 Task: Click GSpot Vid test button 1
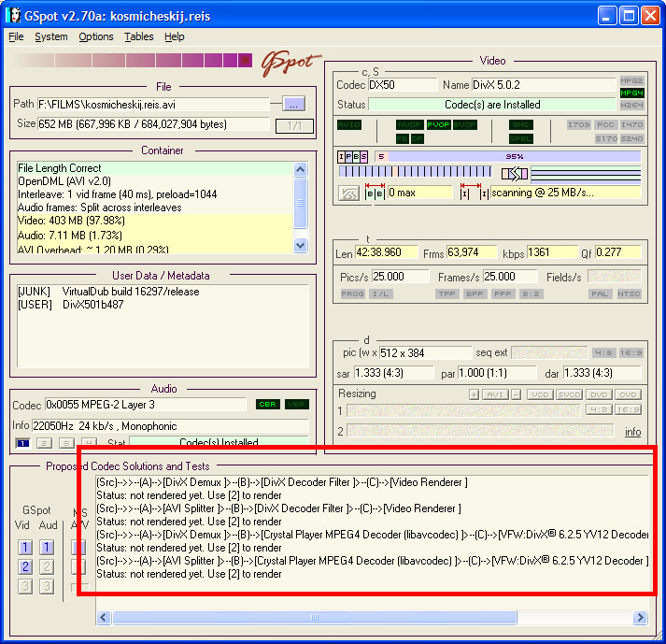(25, 547)
